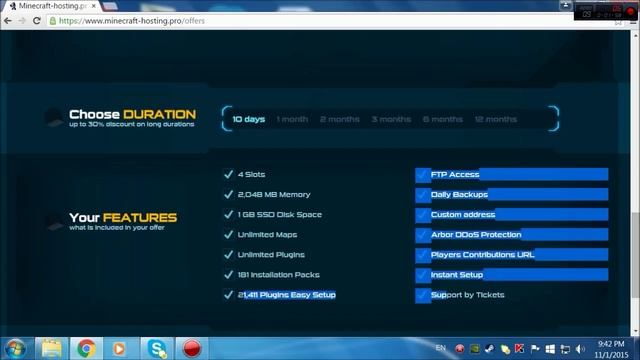The height and width of the screenshot is (360, 640).
Task: Click the '2,048 MB Memory' feature text
Action: click(x=274, y=194)
